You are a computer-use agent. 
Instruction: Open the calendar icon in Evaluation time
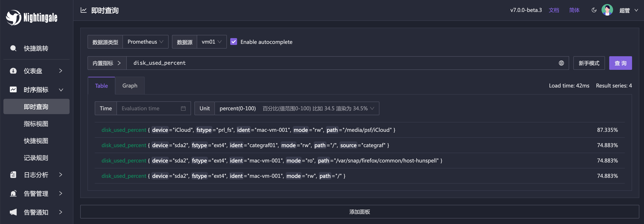[x=183, y=109]
